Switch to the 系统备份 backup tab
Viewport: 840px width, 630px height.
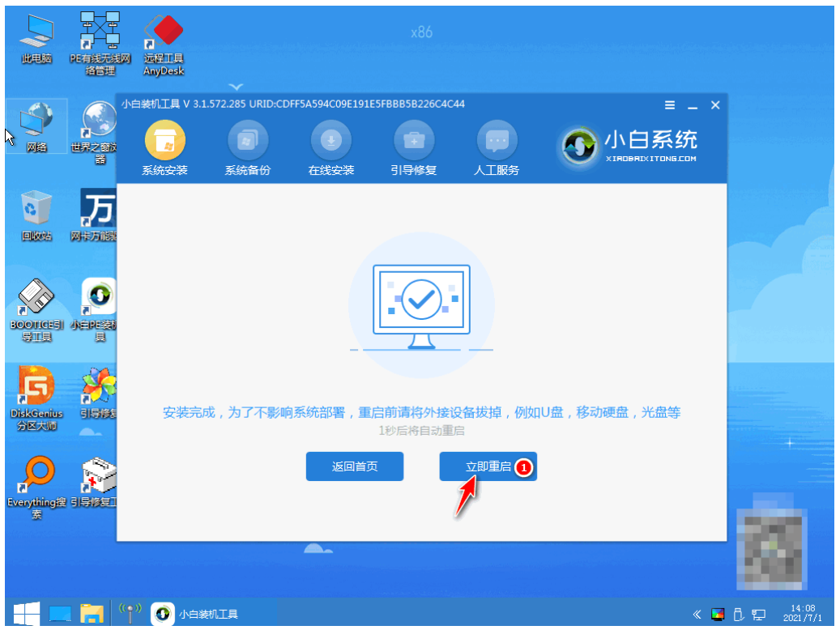pos(248,148)
